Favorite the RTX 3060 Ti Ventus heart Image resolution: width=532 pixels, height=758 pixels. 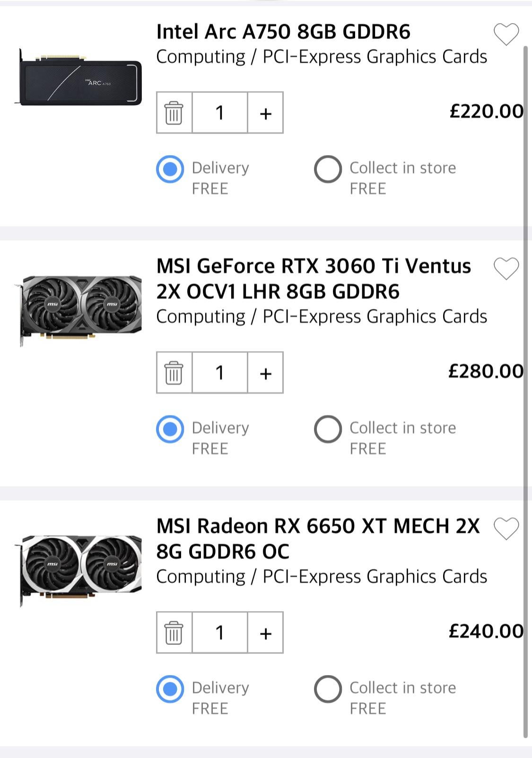point(506,268)
